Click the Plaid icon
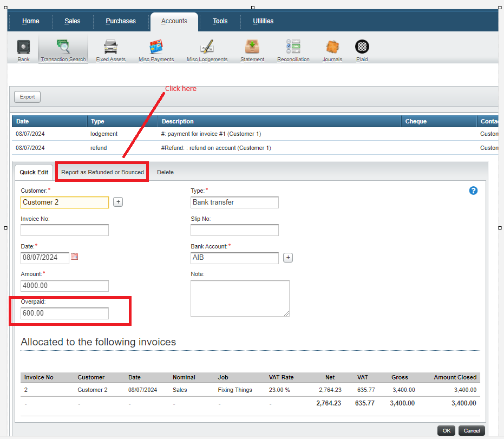The image size is (504, 439). click(362, 47)
